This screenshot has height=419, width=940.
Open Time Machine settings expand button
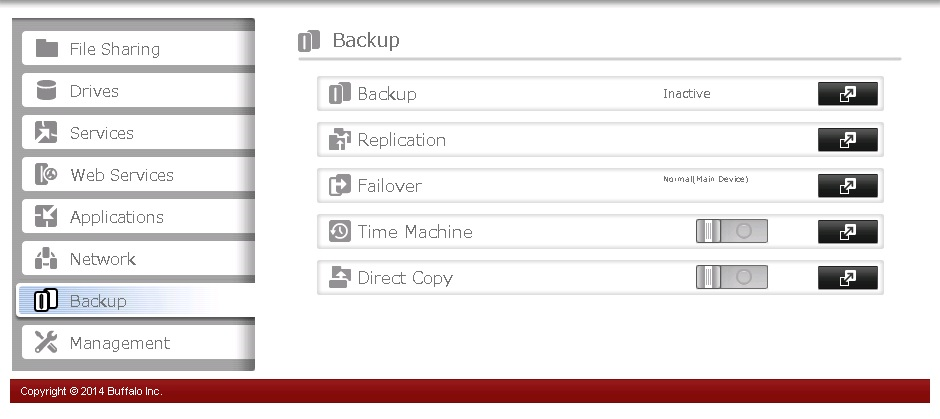tap(847, 232)
